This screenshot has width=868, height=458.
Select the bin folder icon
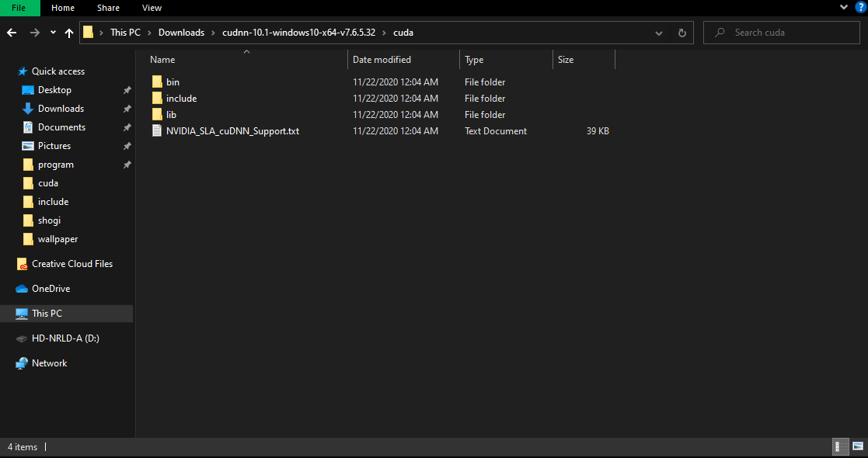(157, 82)
